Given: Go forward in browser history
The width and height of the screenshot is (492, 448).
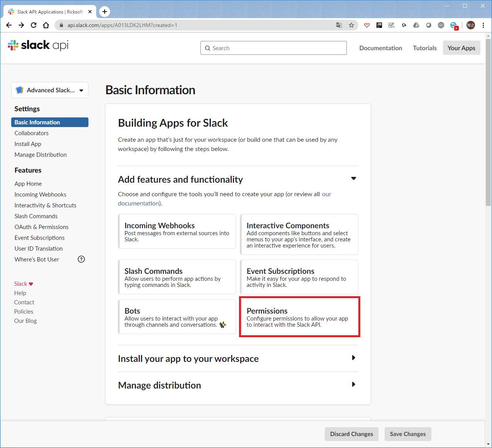Looking at the screenshot, I should click(x=21, y=25).
